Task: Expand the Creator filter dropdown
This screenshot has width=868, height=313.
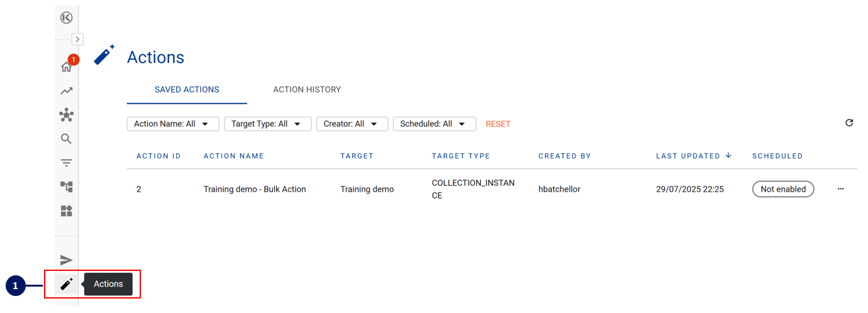Action: click(352, 124)
